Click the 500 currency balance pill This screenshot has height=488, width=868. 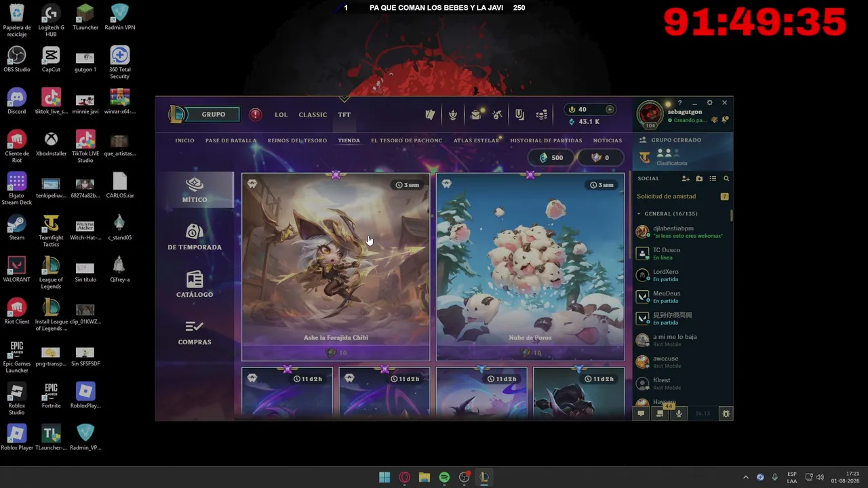click(551, 157)
